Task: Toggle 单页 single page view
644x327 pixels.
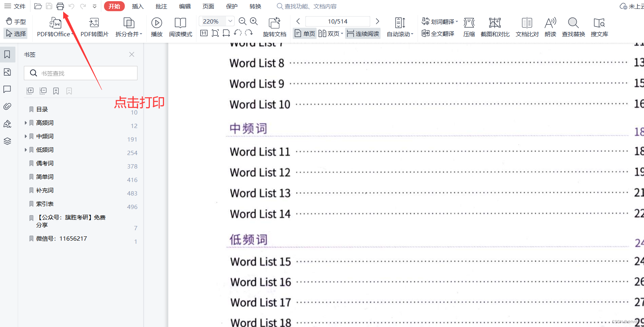Action: click(x=305, y=34)
